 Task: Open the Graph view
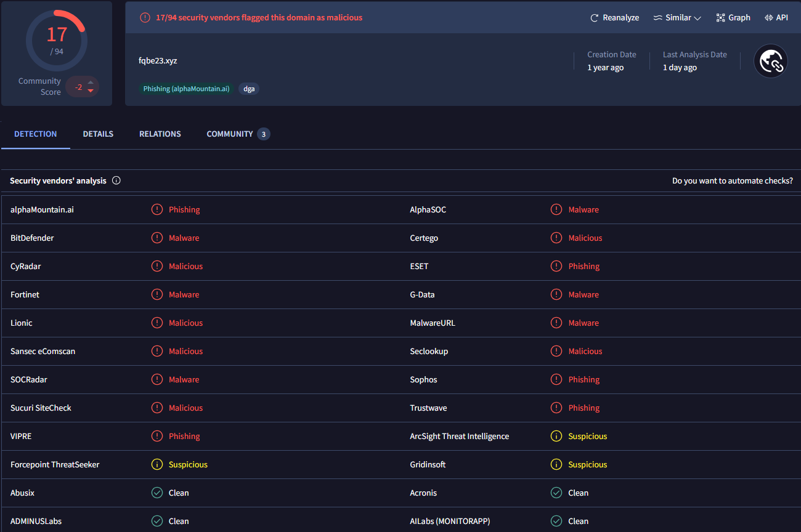pyautogui.click(x=733, y=18)
